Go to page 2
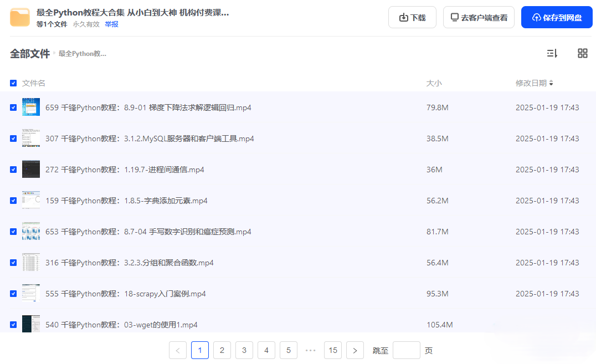 pyautogui.click(x=222, y=350)
